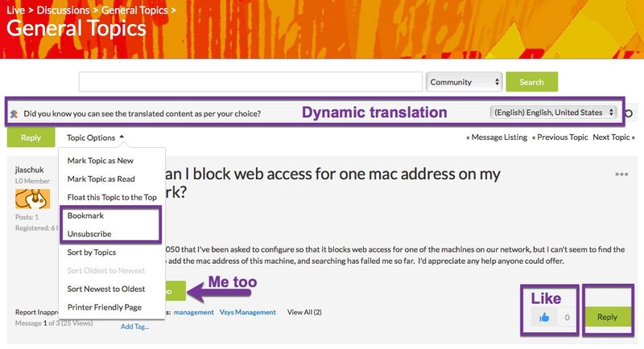This screenshot has width=644, height=349.
Task: Select Mark Topic as Read
Action: [101, 179]
